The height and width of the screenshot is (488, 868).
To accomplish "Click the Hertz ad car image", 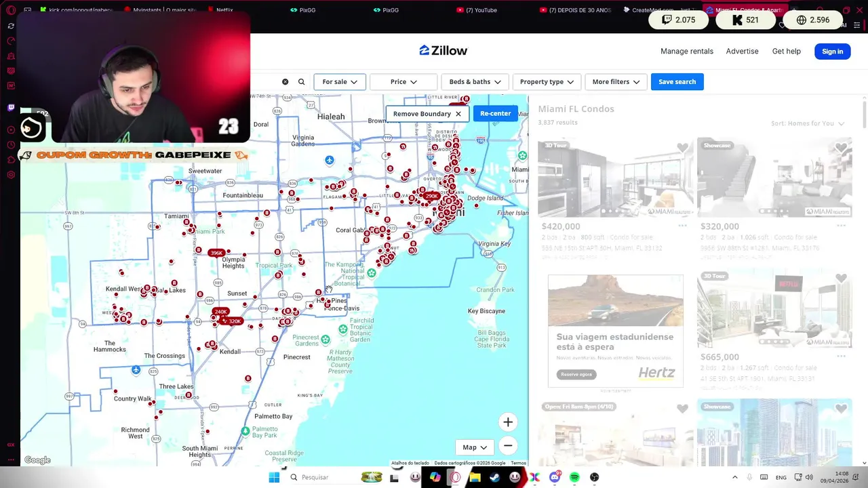I will tap(615, 302).
